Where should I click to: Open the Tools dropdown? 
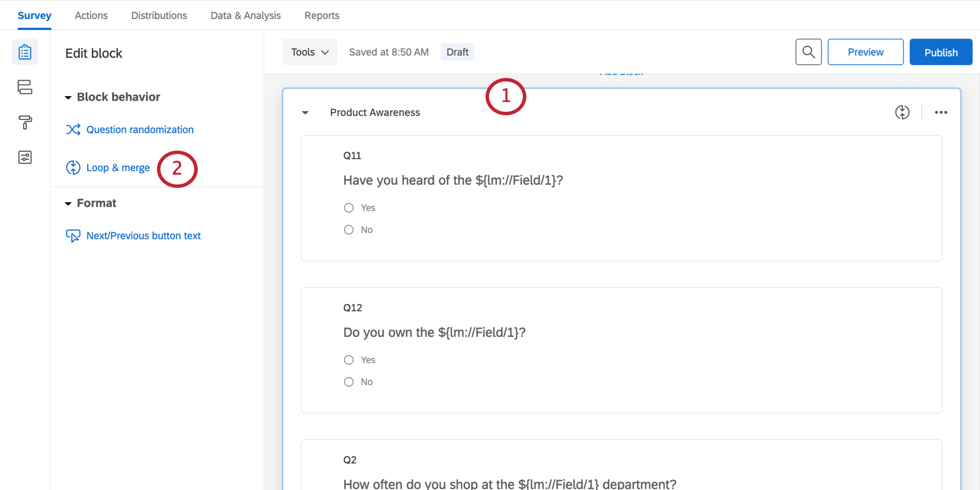click(310, 52)
